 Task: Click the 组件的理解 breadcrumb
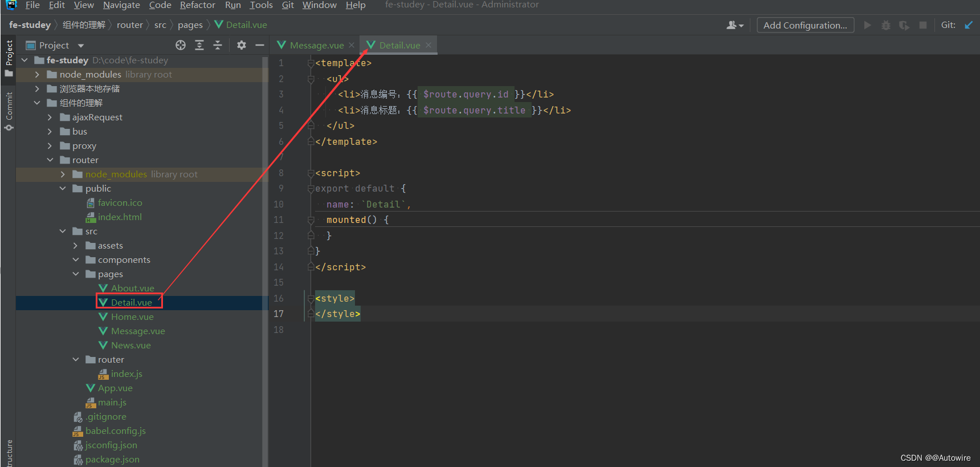click(84, 25)
